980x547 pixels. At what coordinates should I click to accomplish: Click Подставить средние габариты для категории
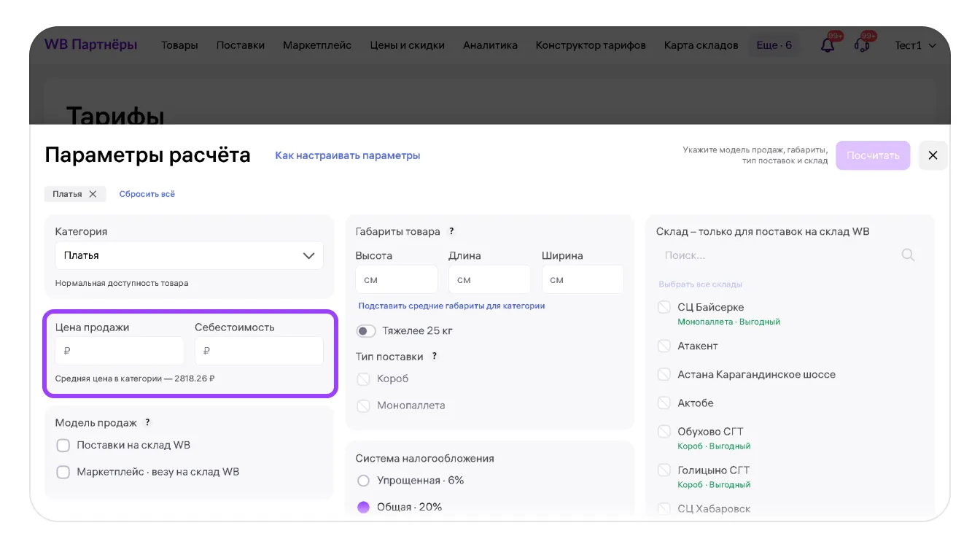tap(451, 306)
